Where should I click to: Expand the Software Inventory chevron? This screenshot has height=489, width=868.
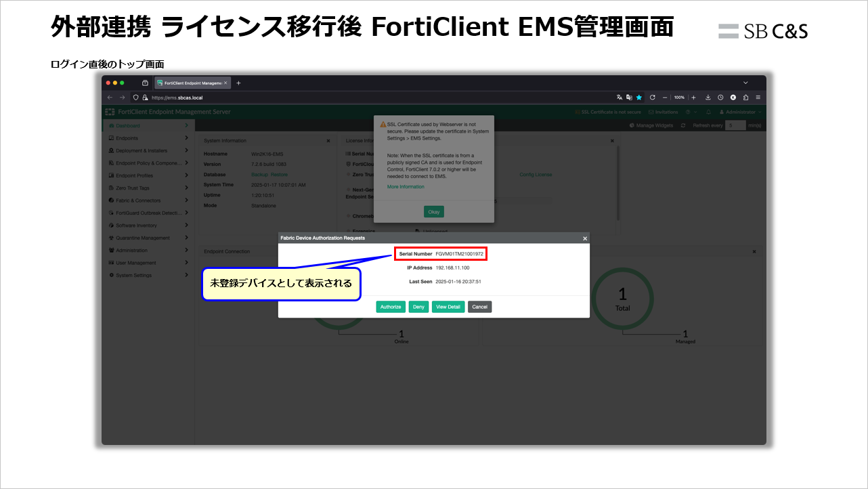click(x=186, y=225)
